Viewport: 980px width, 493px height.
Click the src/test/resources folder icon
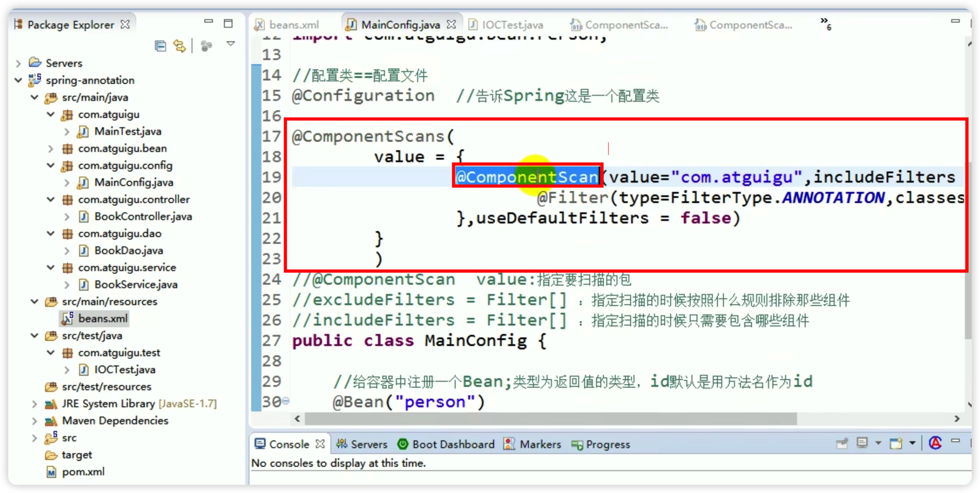pyautogui.click(x=51, y=387)
